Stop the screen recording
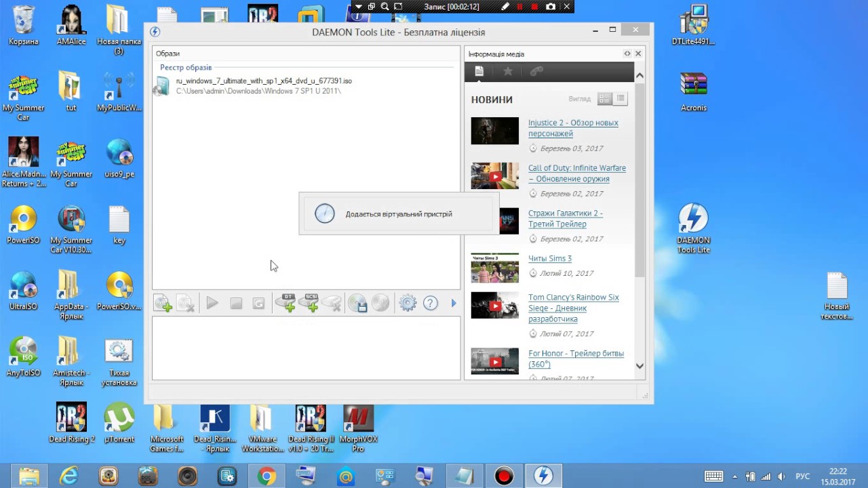868x488 pixels. 534,6
